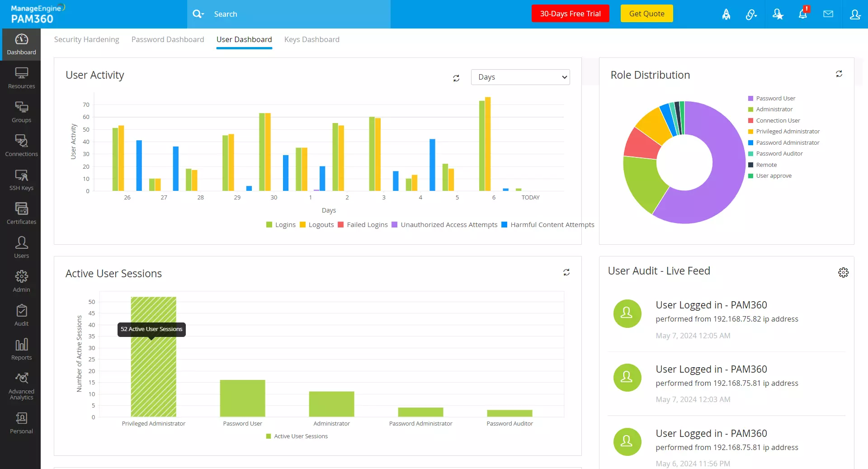
Task: Click the Privileged Administrator yellow color swatch
Action: 751,131
